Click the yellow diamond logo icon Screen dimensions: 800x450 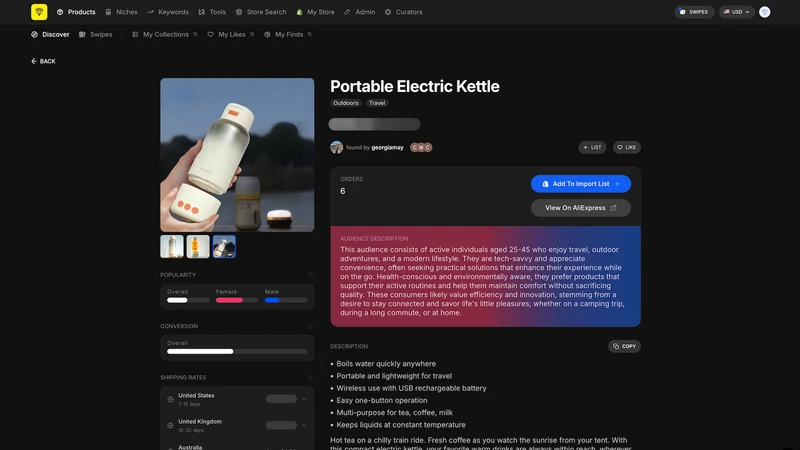[39, 12]
